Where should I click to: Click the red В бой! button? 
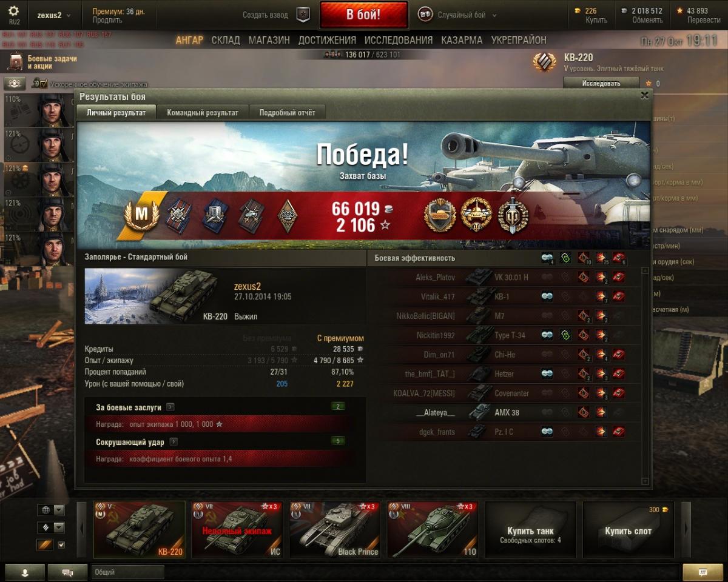click(x=363, y=15)
